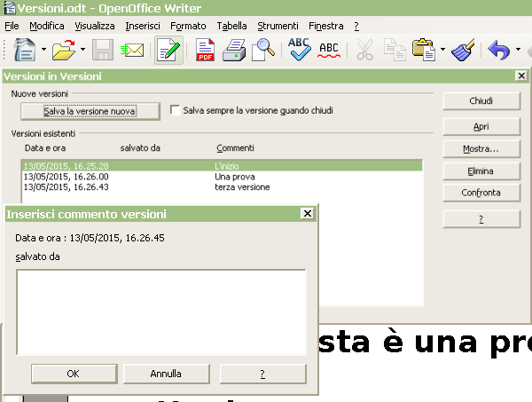
Task: Click inside the version comment text area
Action: (161, 312)
